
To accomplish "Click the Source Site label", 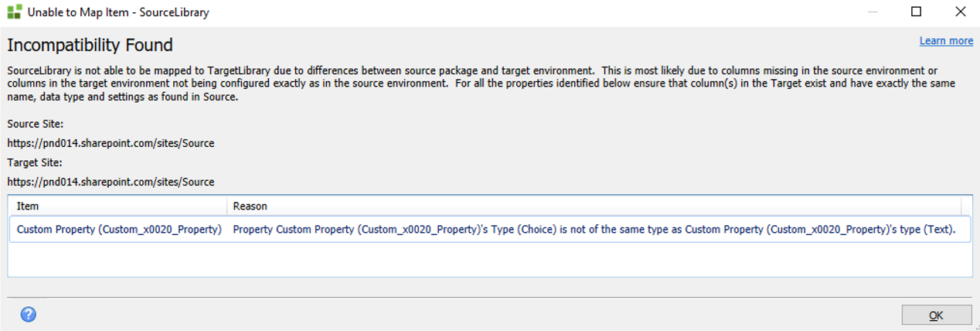I will tap(35, 123).
